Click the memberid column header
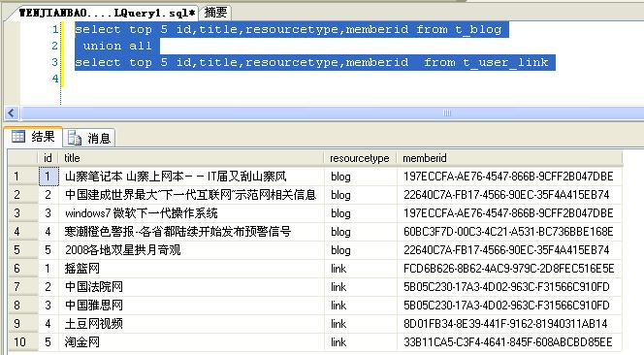The width and height of the screenshot is (644, 355). pos(509,158)
